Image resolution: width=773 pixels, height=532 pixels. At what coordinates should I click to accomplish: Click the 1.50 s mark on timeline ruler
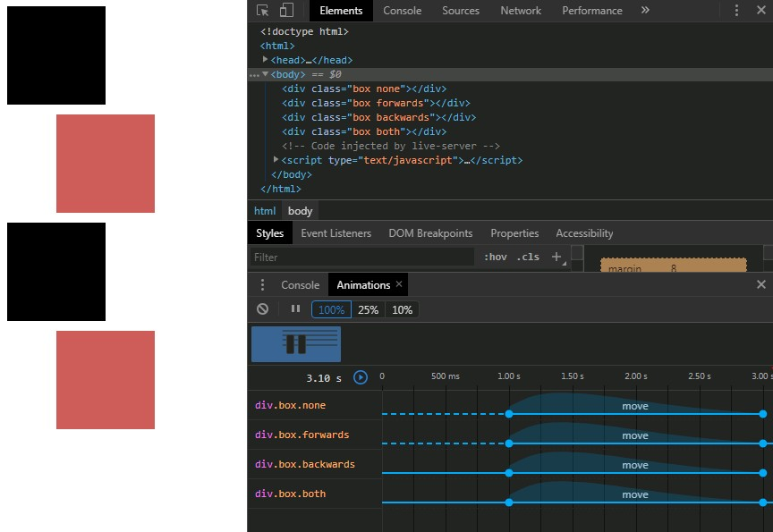click(572, 376)
